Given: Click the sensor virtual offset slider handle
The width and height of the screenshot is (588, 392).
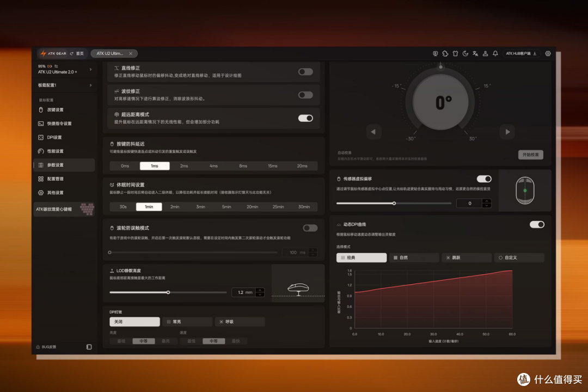Looking at the screenshot, I should point(394,203).
